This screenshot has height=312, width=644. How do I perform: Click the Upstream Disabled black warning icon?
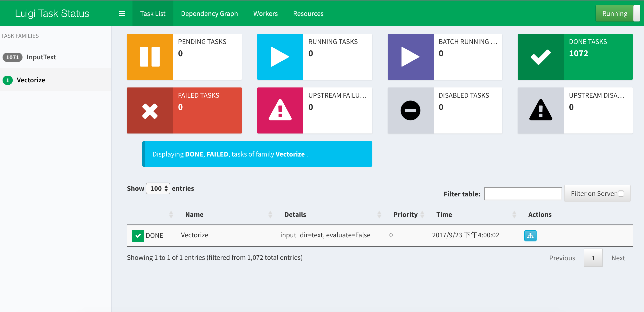click(540, 110)
